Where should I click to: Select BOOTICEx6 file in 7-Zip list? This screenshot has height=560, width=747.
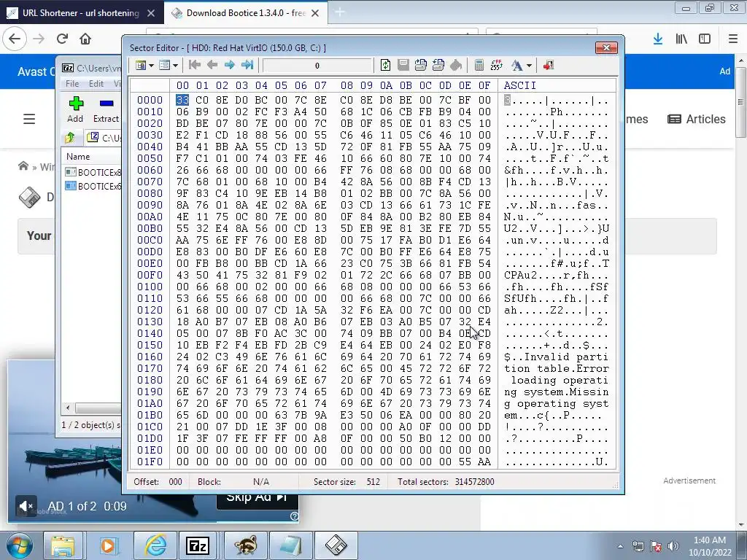[93, 186]
